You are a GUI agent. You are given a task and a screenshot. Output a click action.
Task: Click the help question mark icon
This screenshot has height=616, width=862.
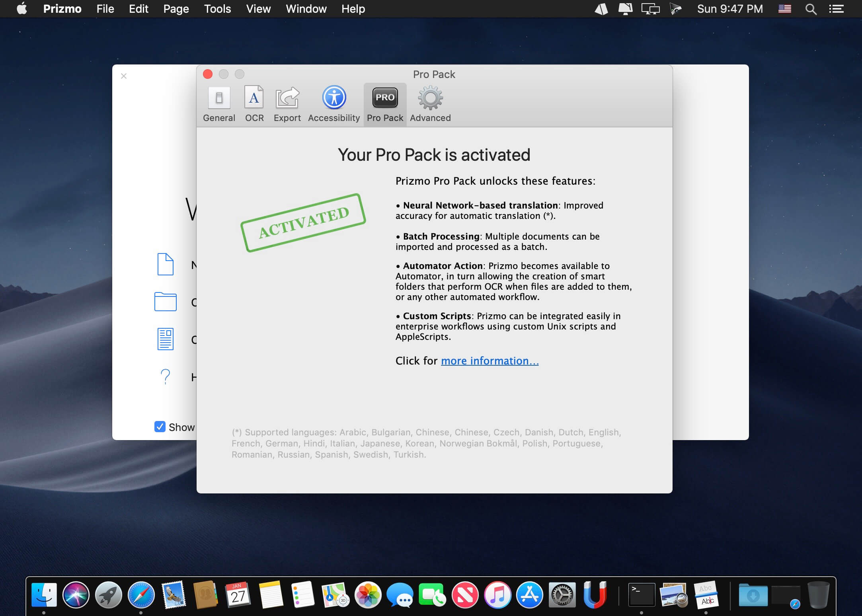pos(165,376)
